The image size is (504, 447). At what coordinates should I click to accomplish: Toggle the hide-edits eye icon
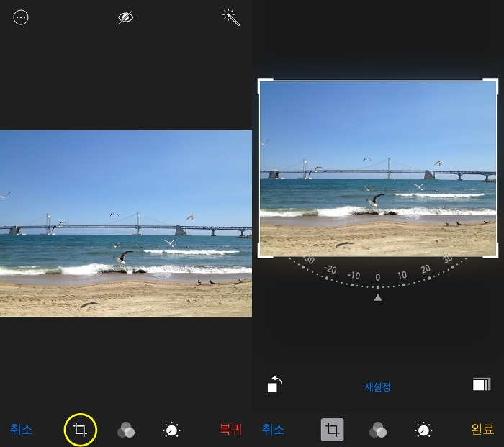(x=126, y=17)
